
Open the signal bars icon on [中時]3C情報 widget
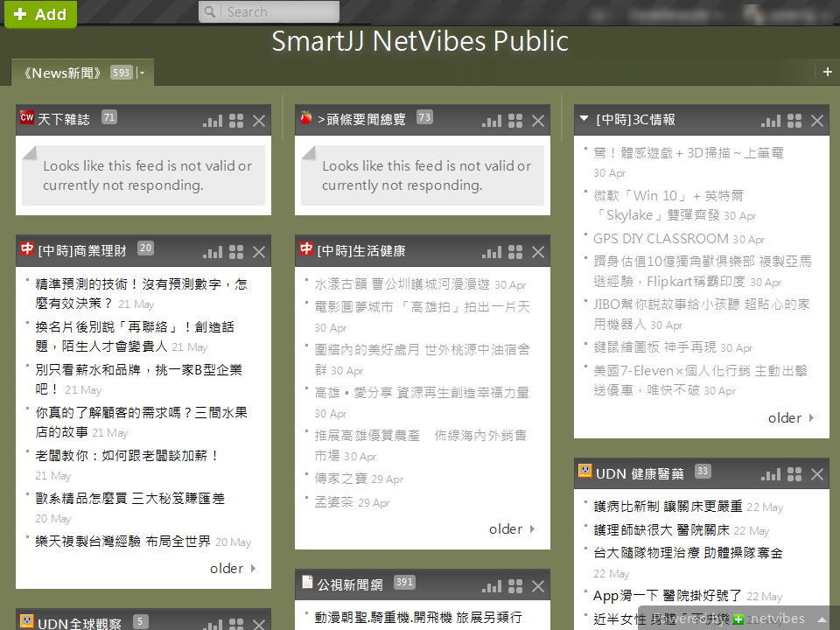click(x=771, y=121)
